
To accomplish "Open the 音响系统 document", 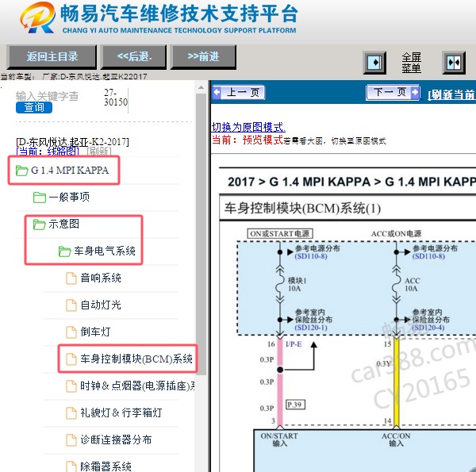I will [101, 278].
